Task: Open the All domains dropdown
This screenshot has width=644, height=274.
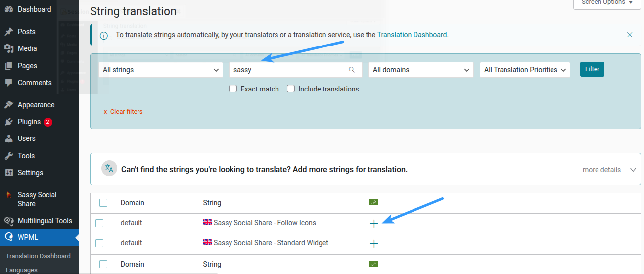Action: 421,70
